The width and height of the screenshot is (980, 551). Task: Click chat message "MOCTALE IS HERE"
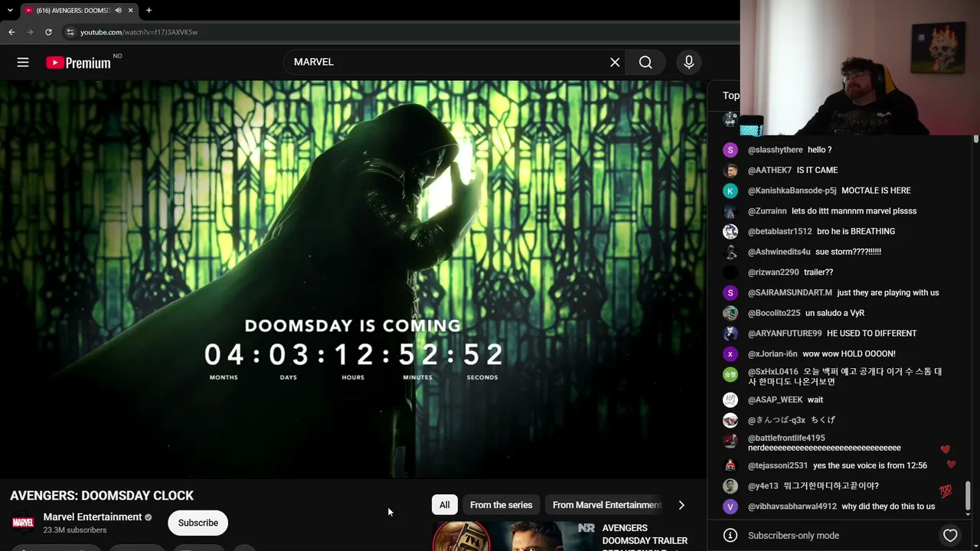(x=876, y=191)
